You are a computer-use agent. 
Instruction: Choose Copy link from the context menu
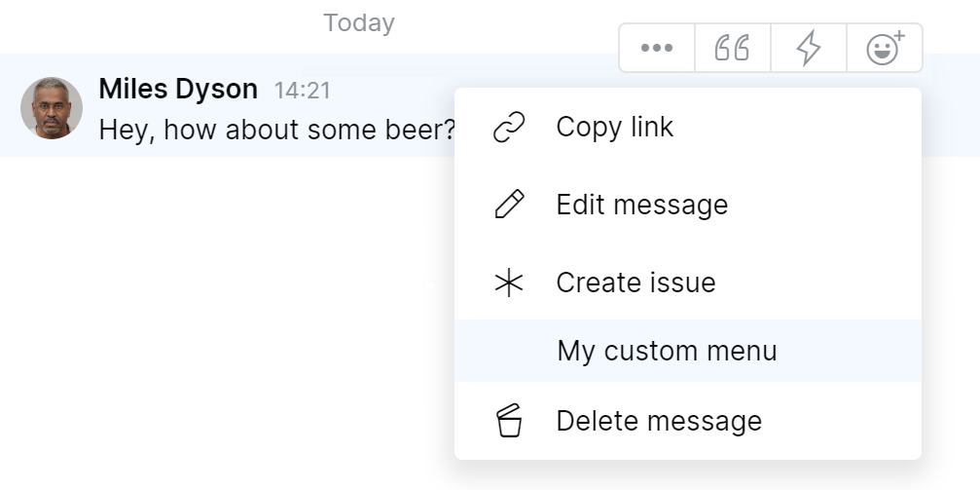point(614,128)
